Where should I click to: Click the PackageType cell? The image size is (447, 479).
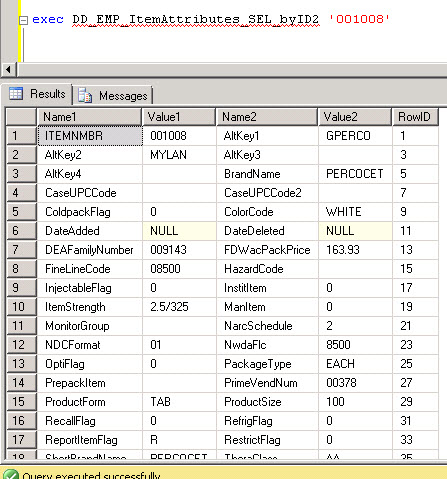pyautogui.click(x=267, y=364)
